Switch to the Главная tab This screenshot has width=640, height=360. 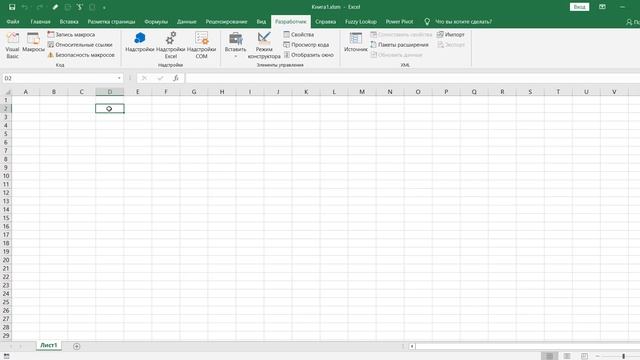[x=40, y=22]
